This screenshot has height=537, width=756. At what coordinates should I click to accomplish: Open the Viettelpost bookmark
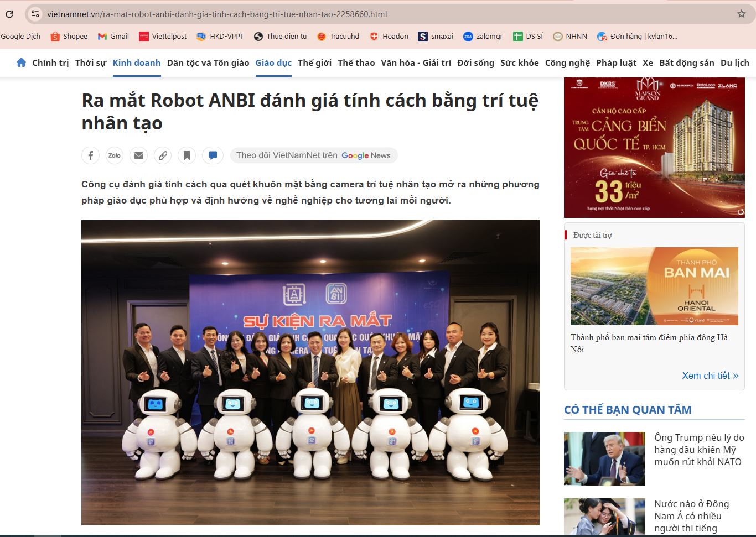pyautogui.click(x=163, y=37)
